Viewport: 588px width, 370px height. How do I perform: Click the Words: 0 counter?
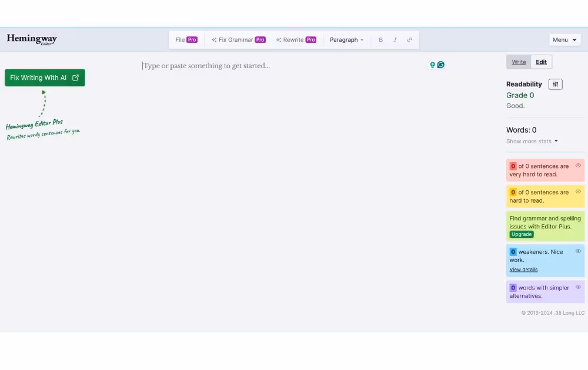[x=521, y=130]
